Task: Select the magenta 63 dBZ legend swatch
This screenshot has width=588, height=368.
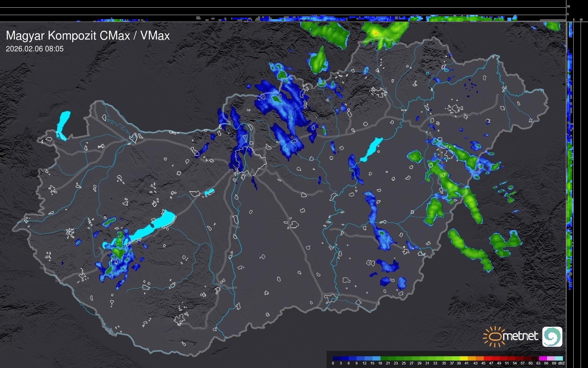Action: [x=543, y=358]
